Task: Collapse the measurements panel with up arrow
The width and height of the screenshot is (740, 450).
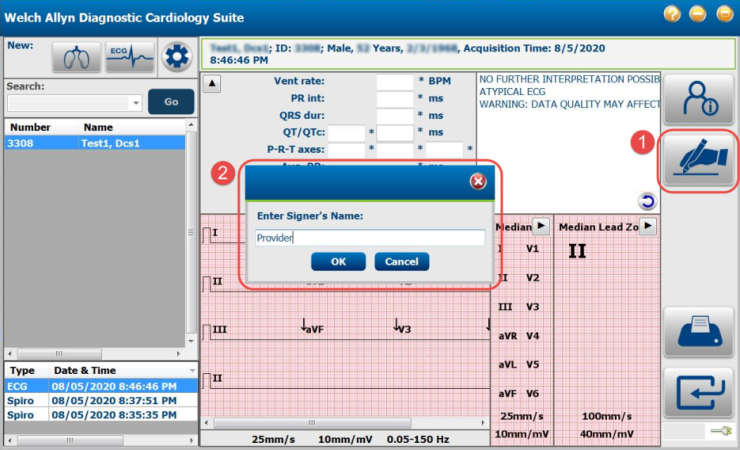Action: click(x=212, y=84)
